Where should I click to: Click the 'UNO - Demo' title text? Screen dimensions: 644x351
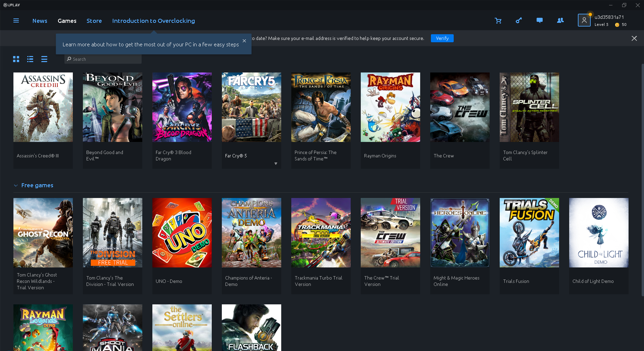(x=169, y=281)
